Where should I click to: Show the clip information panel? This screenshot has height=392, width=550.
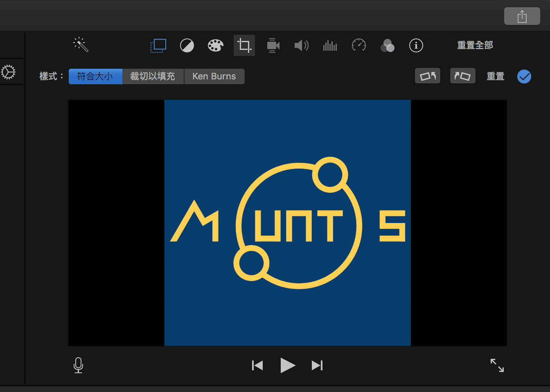point(416,45)
